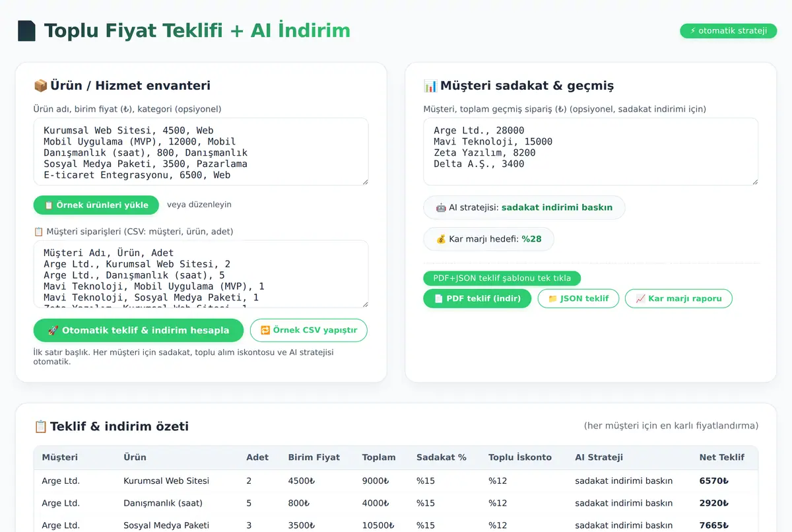Focus the customer loyalty history text area
This screenshot has height=532, width=792.
coord(591,152)
